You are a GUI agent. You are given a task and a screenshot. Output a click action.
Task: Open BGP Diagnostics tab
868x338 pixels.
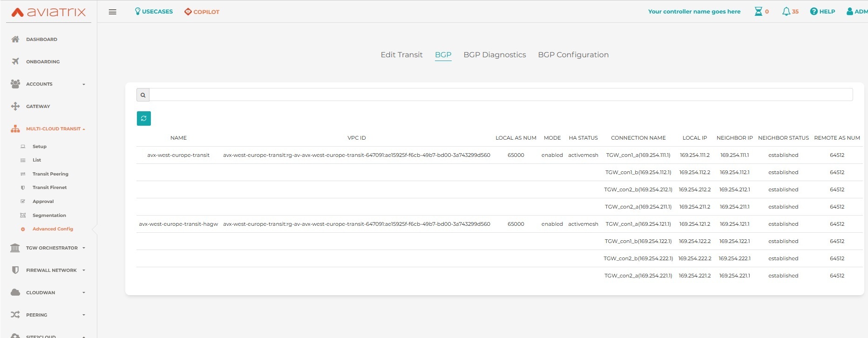coord(495,54)
